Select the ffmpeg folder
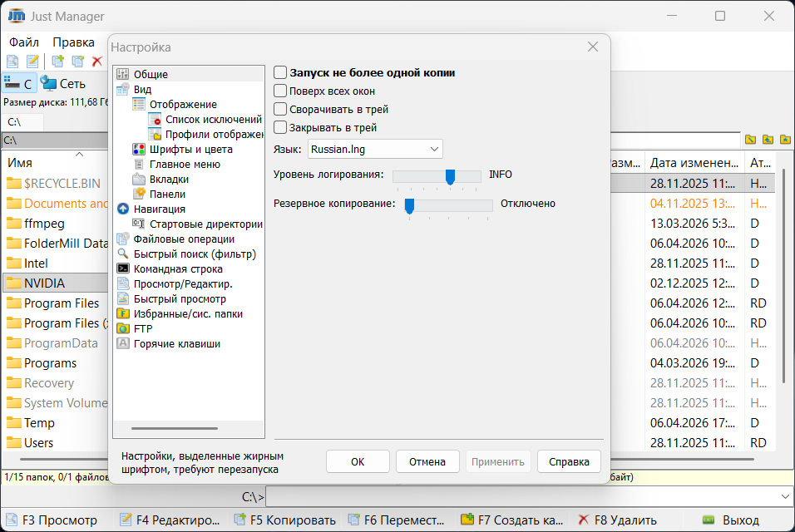This screenshot has width=795, height=532. pyautogui.click(x=44, y=224)
